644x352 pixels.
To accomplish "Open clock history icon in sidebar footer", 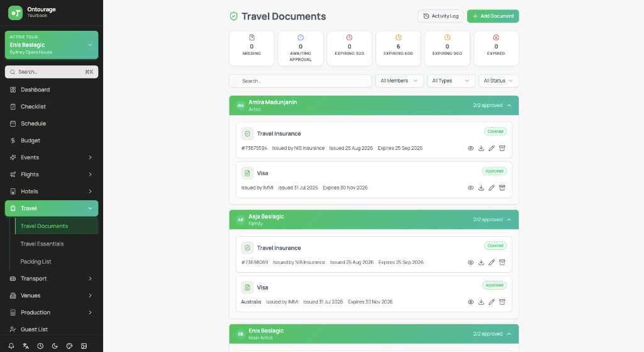I will [40, 346].
